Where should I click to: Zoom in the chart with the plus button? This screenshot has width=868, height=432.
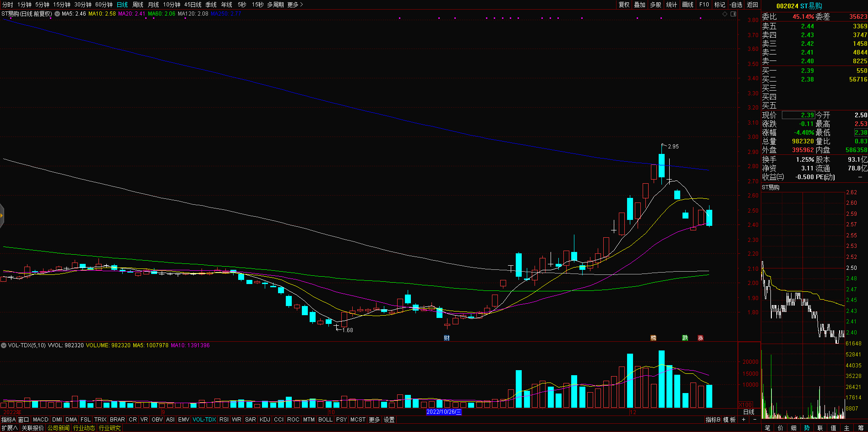tap(743, 420)
